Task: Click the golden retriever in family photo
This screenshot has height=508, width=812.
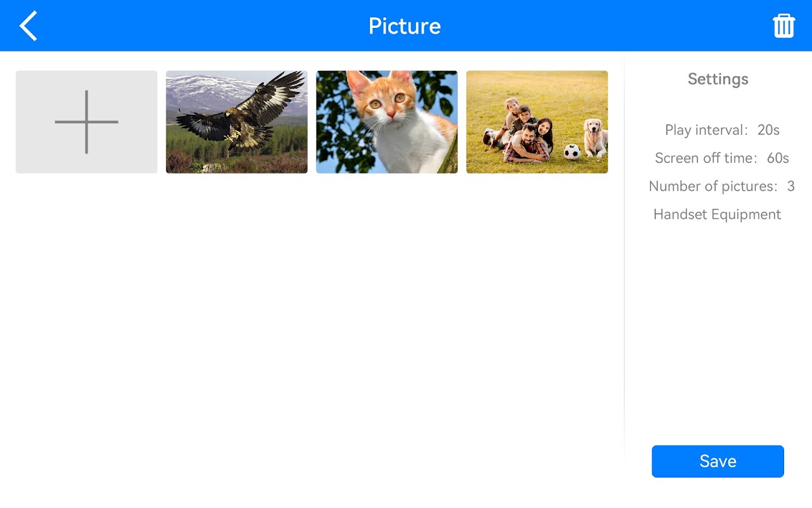Action: (594, 137)
